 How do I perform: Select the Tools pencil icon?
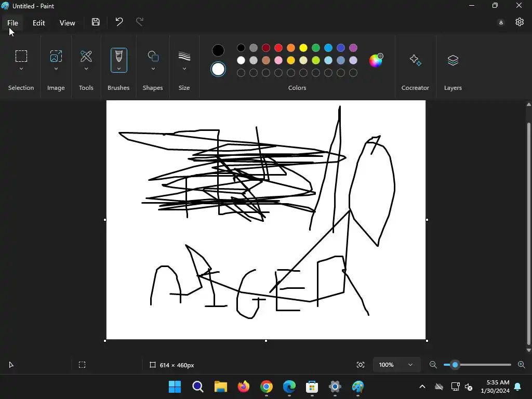[86, 56]
